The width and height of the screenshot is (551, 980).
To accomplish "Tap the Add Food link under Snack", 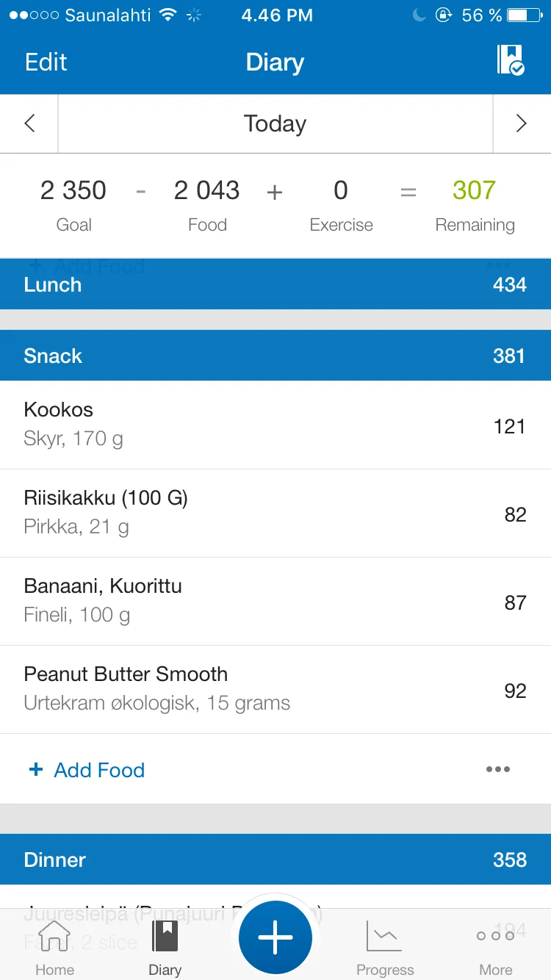I will click(99, 770).
